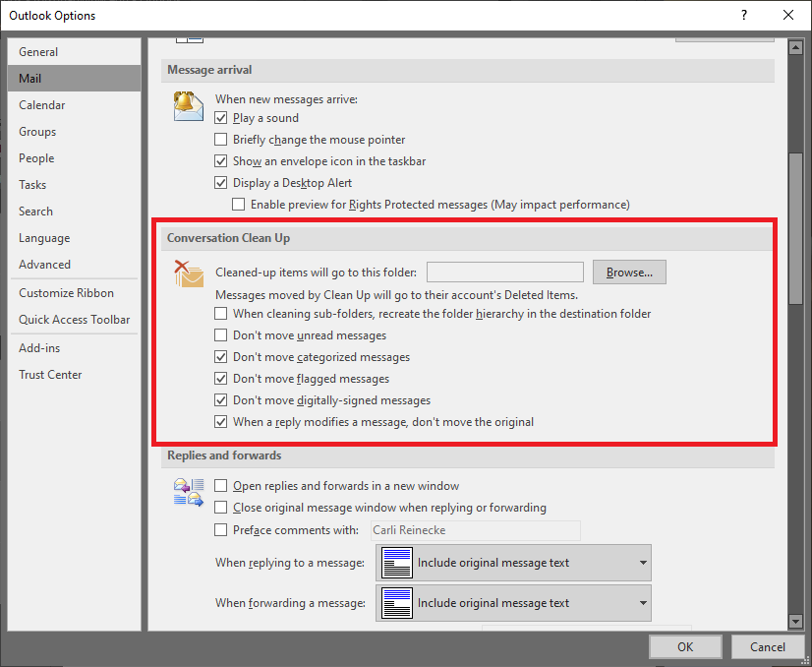Click the Message arrival bell envelope icon
812x667 pixels.
pos(188,105)
